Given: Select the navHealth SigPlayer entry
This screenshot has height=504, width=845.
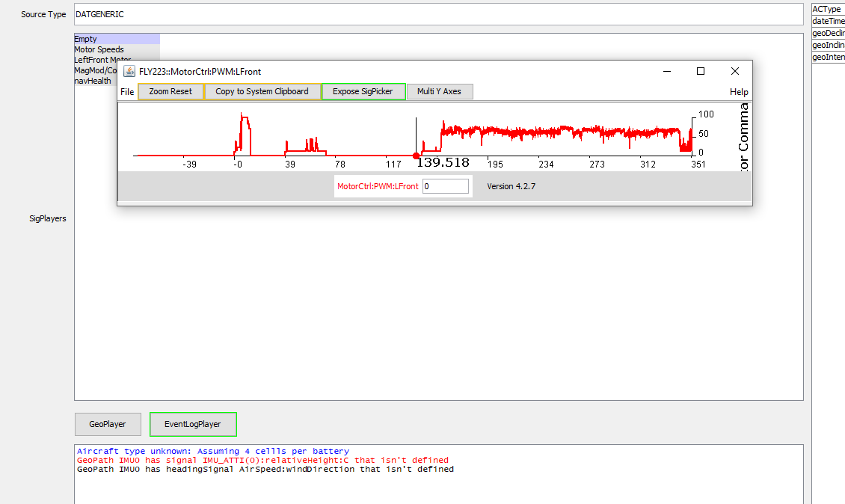Looking at the screenshot, I should (x=93, y=81).
